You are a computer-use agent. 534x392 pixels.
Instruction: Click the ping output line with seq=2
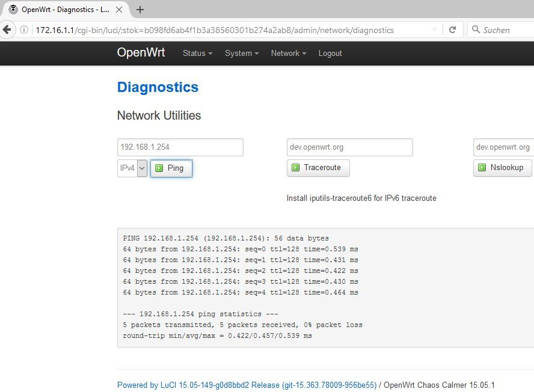pos(241,271)
